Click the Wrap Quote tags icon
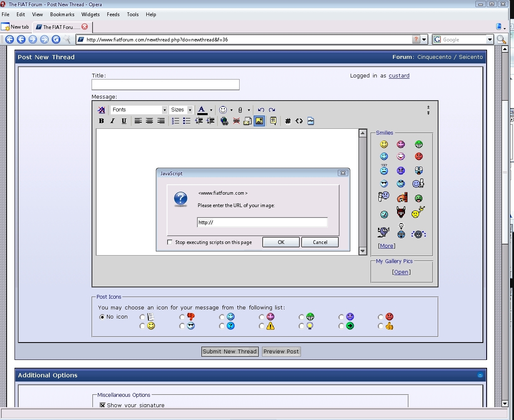The width and height of the screenshot is (514, 420). tap(273, 121)
